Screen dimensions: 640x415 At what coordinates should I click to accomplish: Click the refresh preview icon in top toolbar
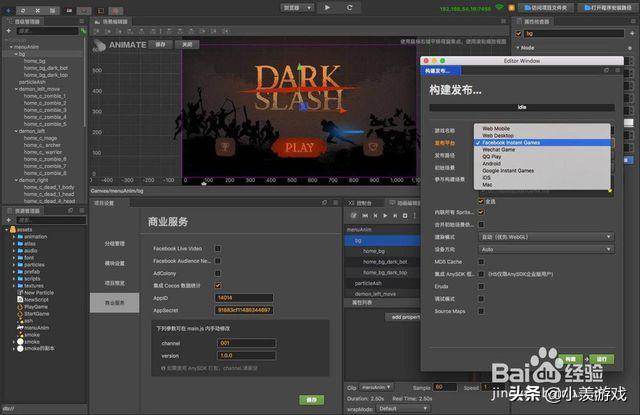pyautogui.click(x=350, y=7)
